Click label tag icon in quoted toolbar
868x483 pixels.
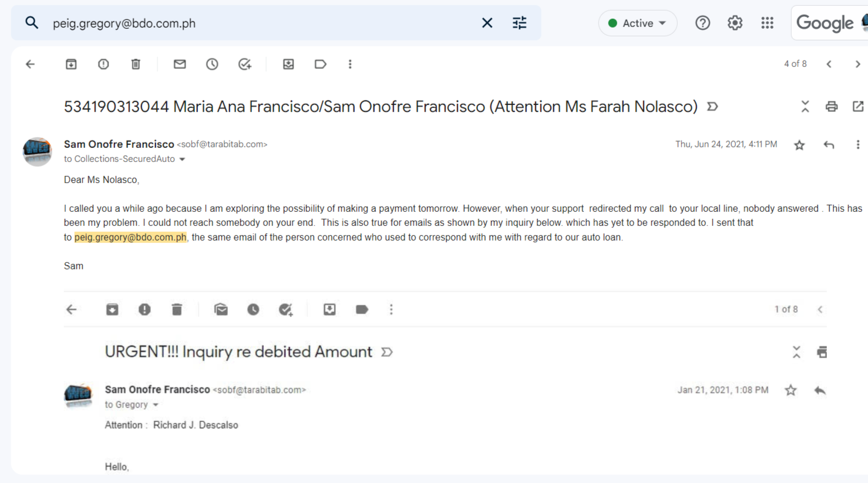[362, 309]
